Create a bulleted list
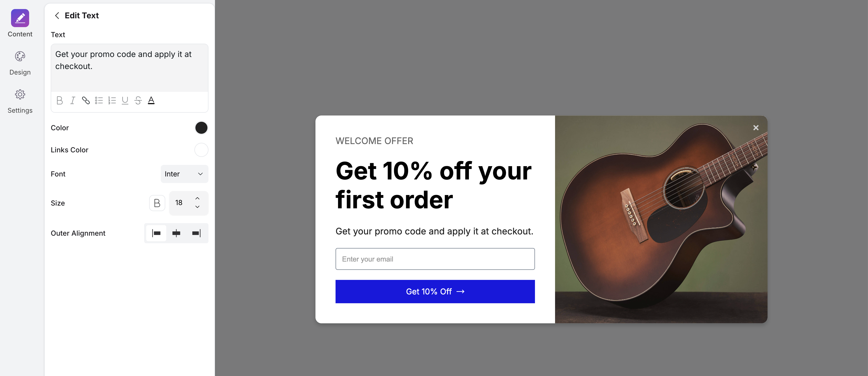 (x=99, y=100)
